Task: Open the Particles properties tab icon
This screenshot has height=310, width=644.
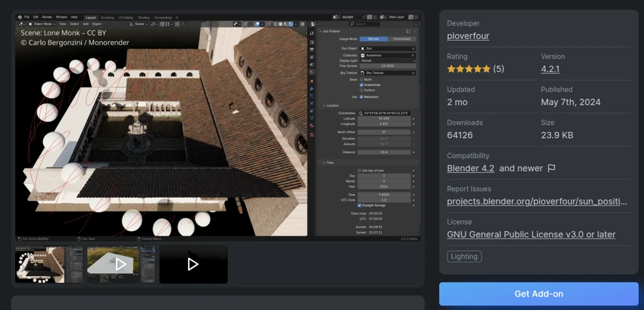Action: (312, 96)
